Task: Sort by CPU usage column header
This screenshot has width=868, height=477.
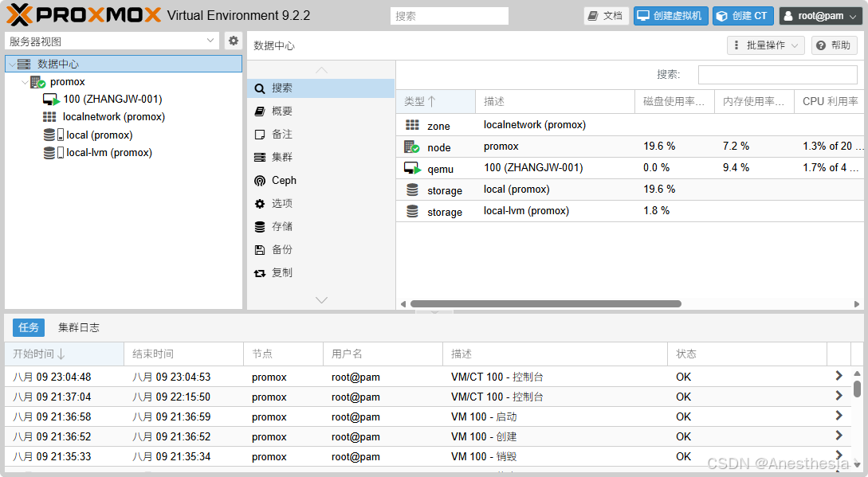Action: [x=829, y=101]
